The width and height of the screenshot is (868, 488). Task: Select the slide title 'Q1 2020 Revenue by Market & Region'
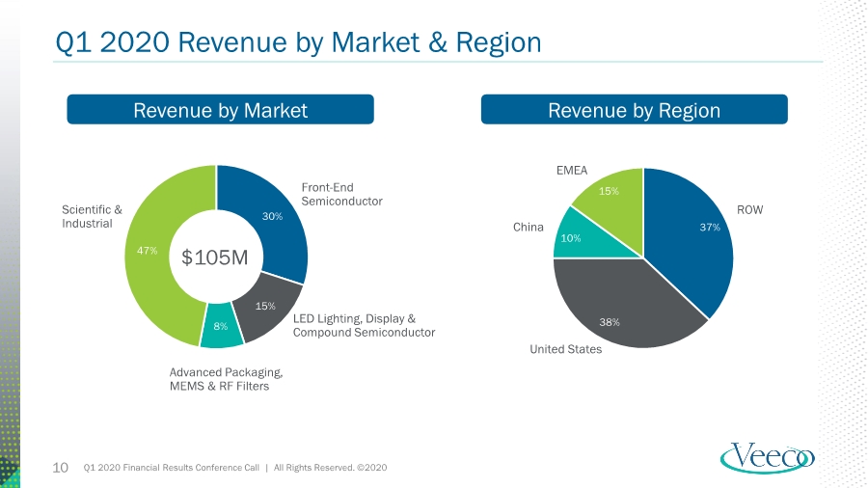(298, 42)
